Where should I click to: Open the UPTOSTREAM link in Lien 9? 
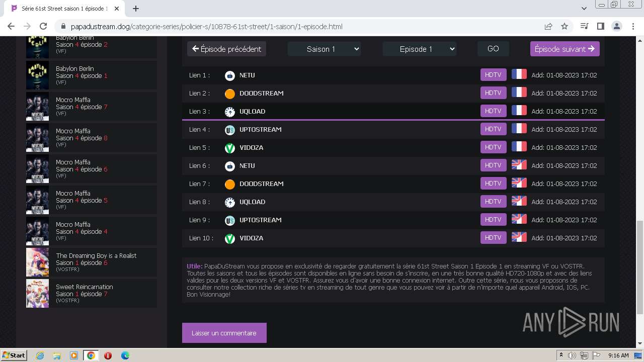[260, 220]
